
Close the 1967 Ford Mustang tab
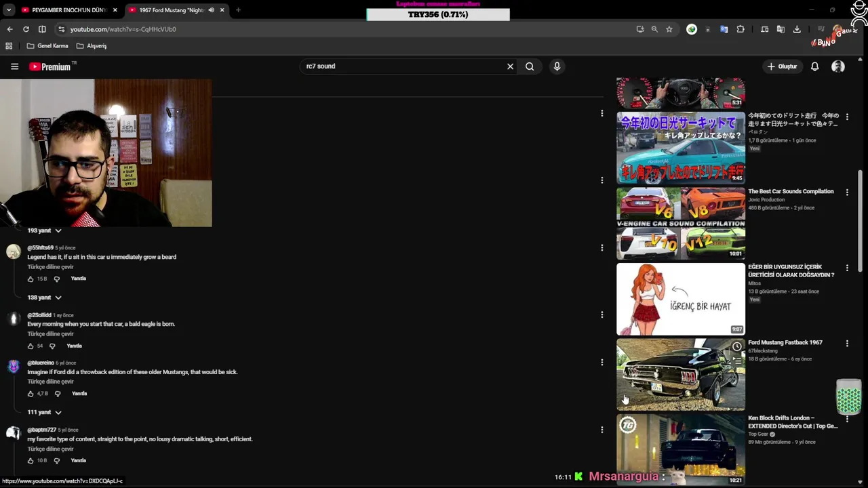point(222,10)
